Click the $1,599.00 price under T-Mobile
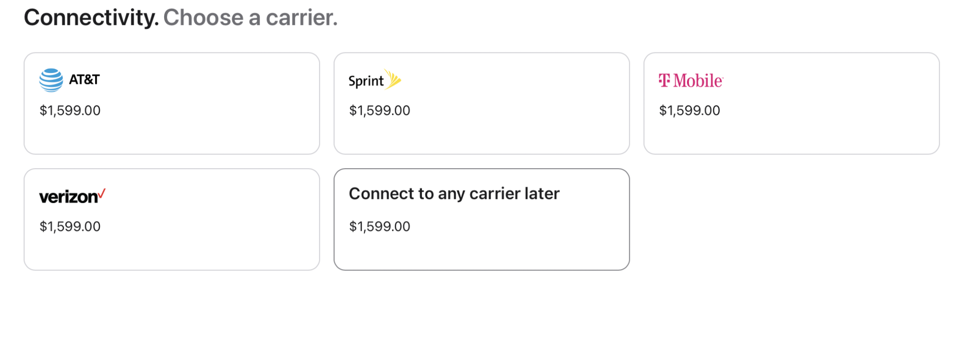Viewport: 980px width, 349px height. point(689,110)
